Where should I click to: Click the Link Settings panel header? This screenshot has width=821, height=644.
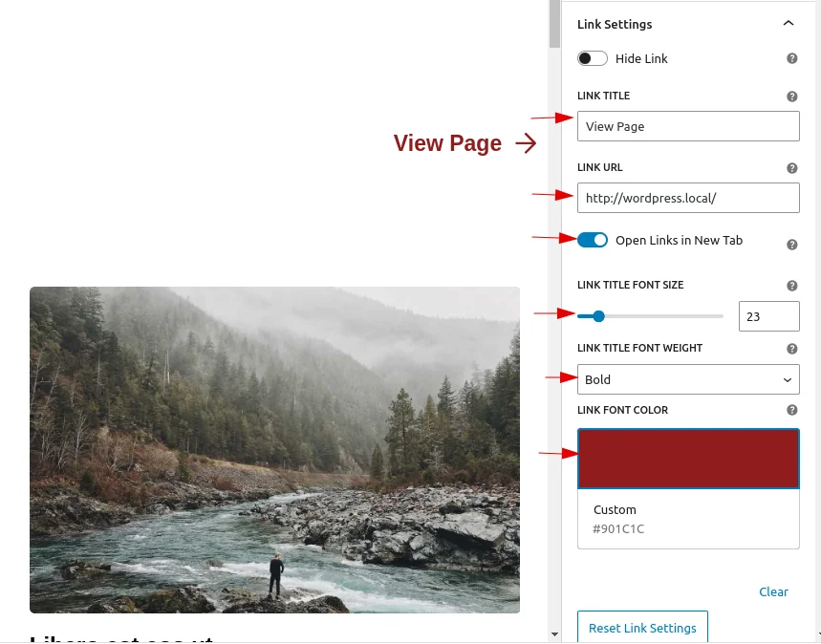(x=688, y=24)
